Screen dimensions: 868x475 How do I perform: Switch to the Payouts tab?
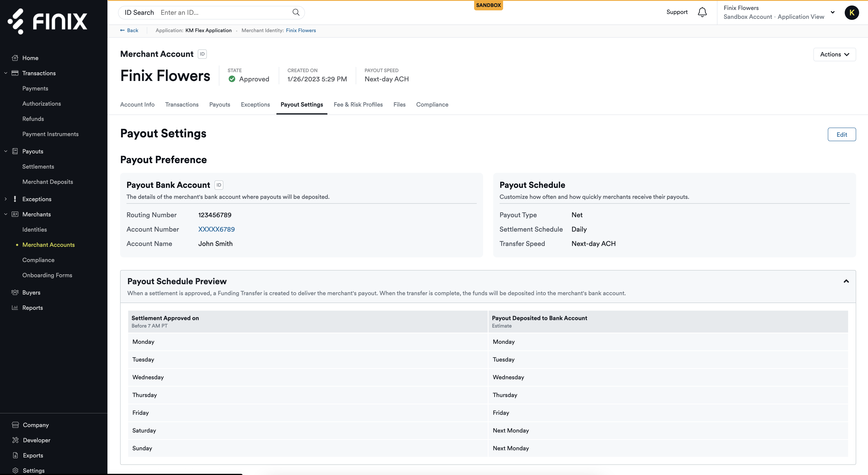[x=219, y=105]
